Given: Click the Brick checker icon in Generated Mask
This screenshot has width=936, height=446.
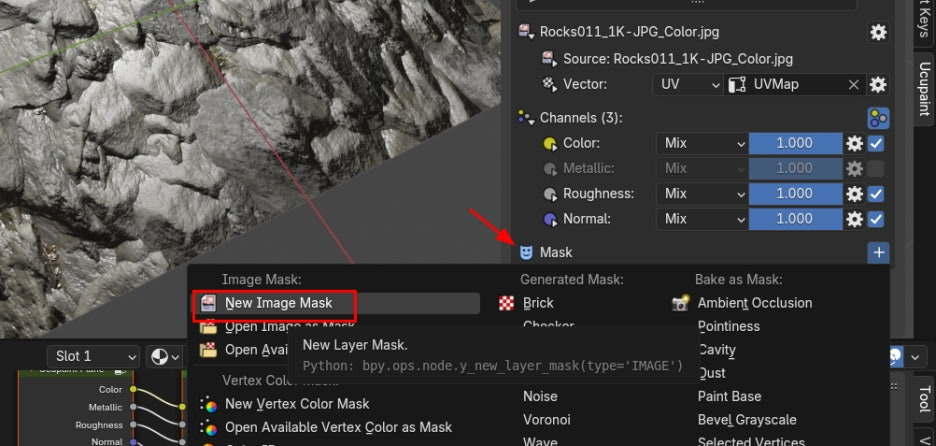Looking at the screenshot, I should [506, 303].
